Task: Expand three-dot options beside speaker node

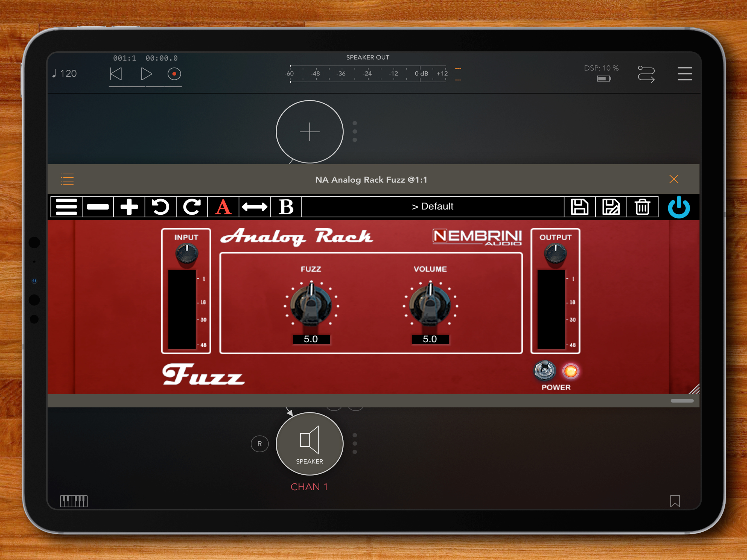Action: [x=355, y=444]
